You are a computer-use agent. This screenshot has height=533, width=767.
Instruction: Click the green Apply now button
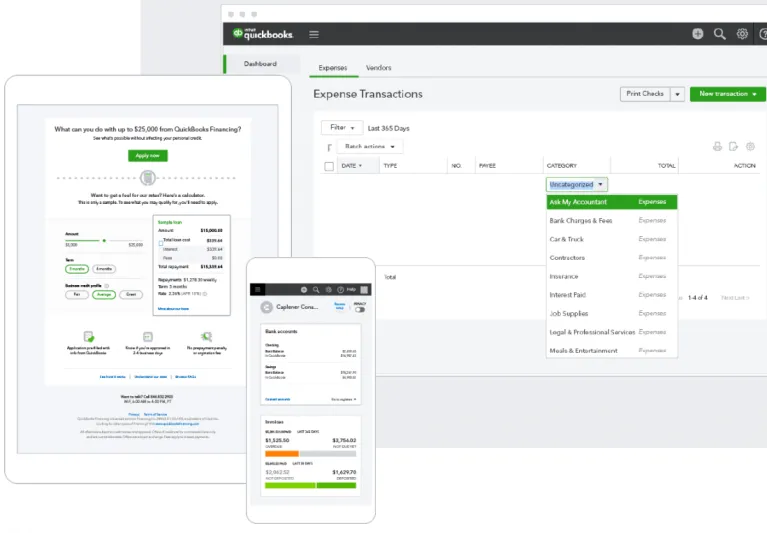[x=148, y=155]
